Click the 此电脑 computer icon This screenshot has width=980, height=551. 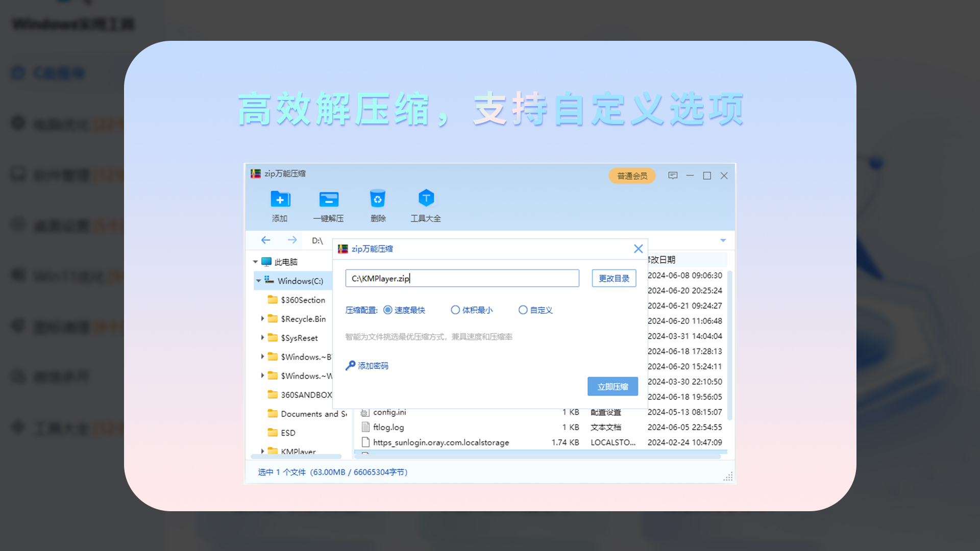tap(266, 262)
